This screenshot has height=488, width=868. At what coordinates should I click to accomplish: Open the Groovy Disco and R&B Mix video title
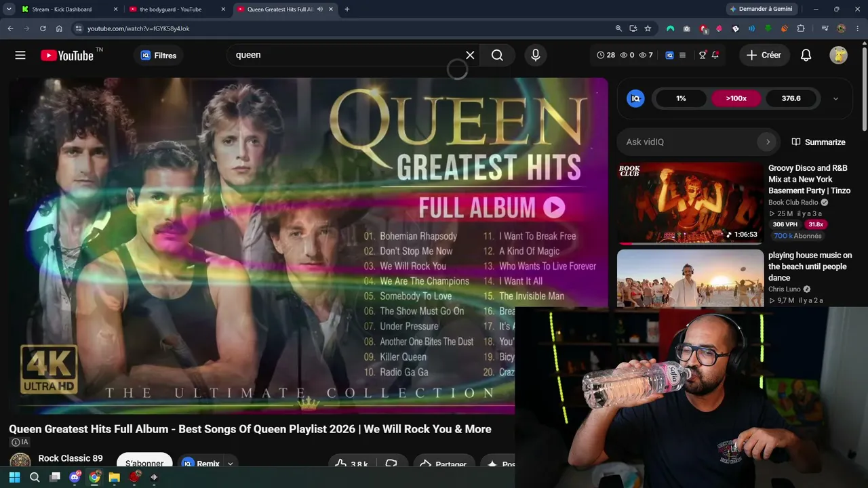pos(810,180)
